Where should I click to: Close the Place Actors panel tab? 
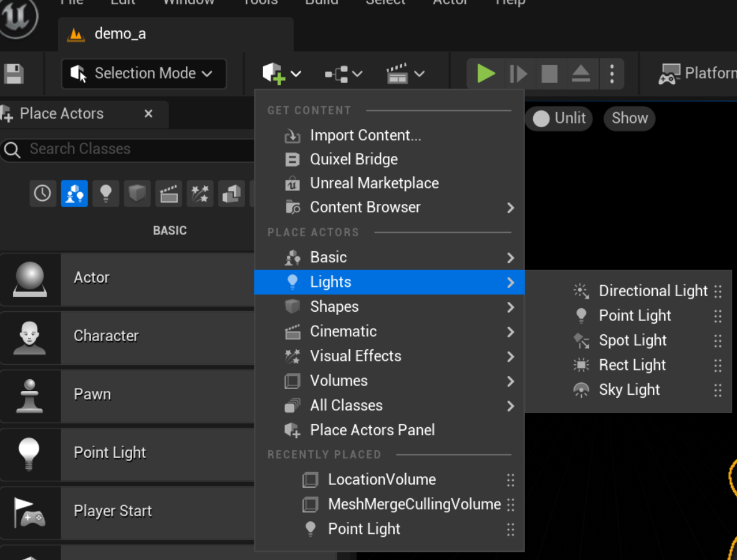148,113
